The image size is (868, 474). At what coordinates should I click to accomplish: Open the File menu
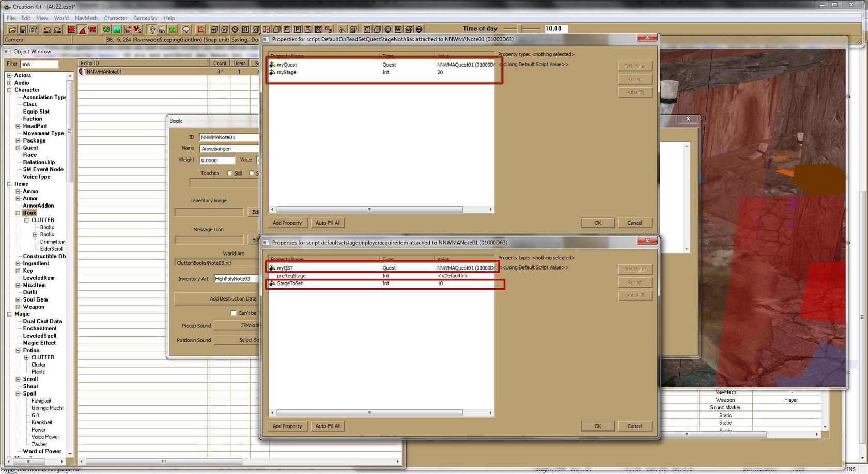pos(11,18)
